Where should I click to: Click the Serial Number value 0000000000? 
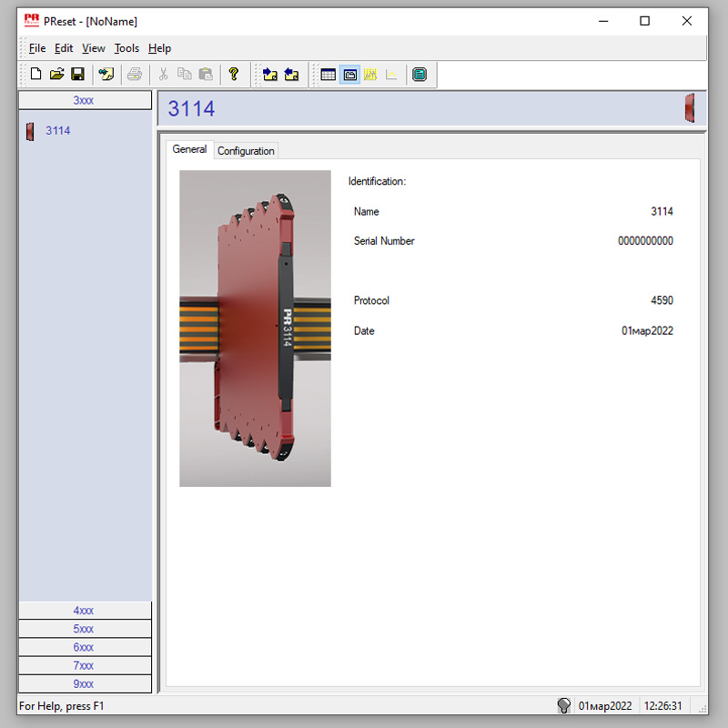(x=645, y=241)
